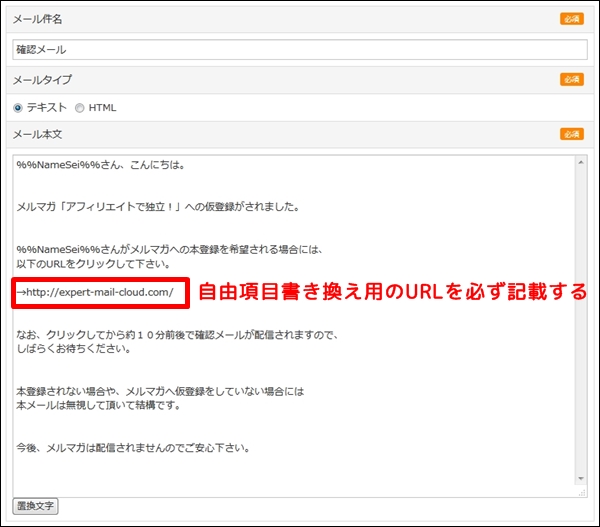Viewport: 600px width, 527px height.
Task: Click the line 以下のURLをクリックして下さい。
Action: (93, 264)
